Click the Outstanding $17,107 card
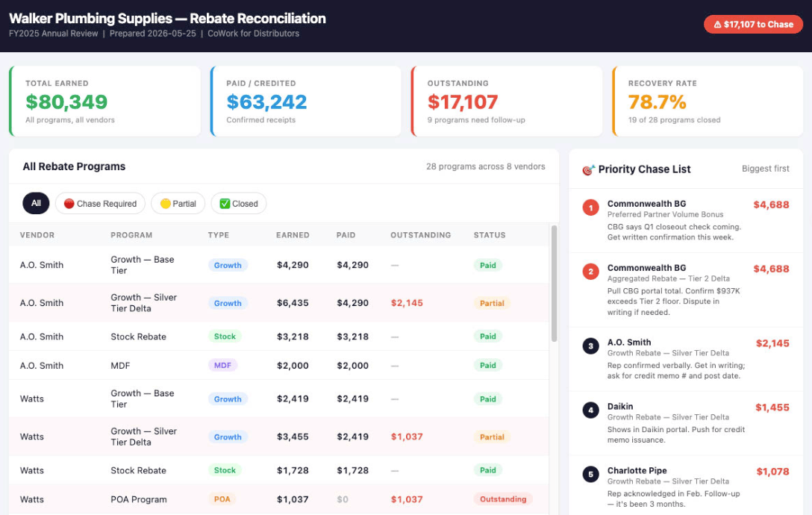Image resolution: width=812 pixels, height=515 pixels. [507, 101]
